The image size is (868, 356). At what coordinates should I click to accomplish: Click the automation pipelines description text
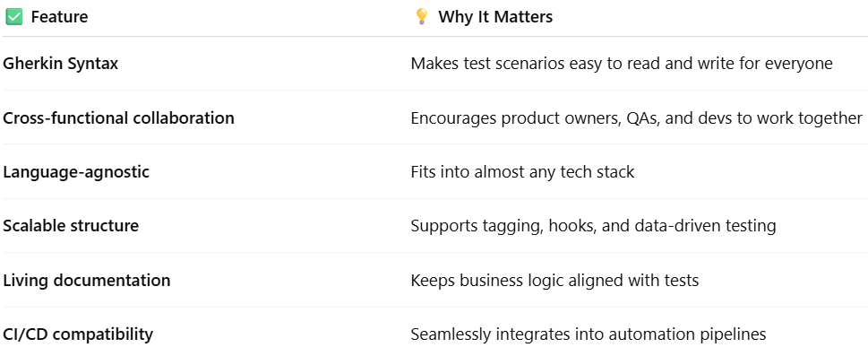pos(589,335)
